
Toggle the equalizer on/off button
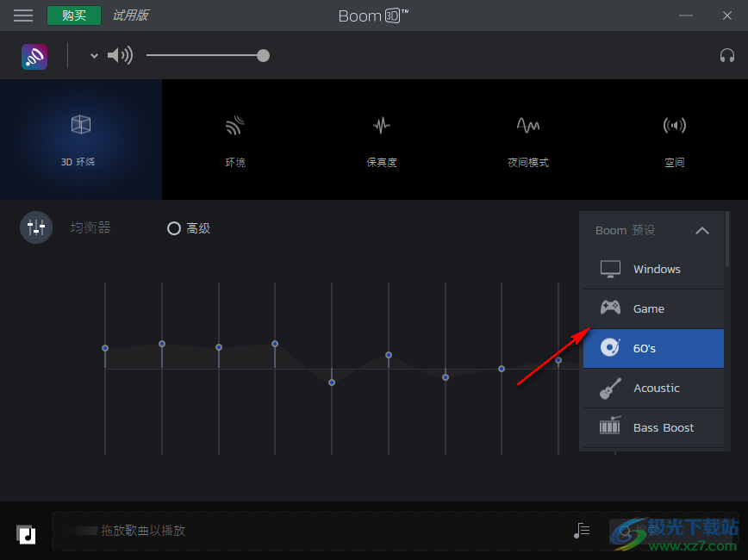[x=36, y=227]
